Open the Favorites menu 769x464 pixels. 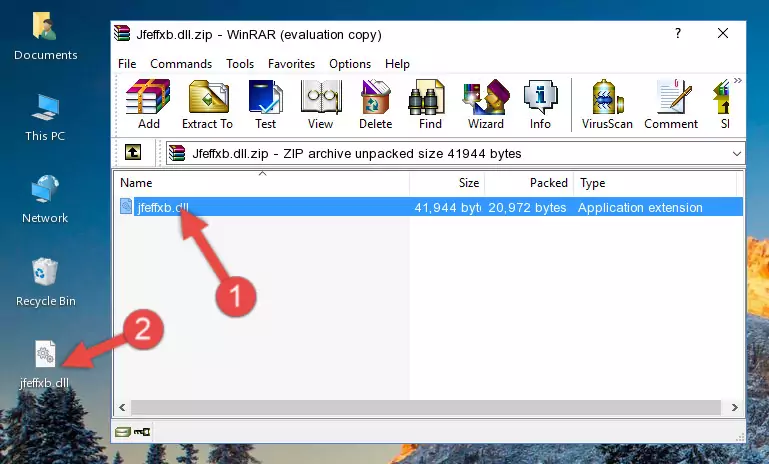click(291, 64)
